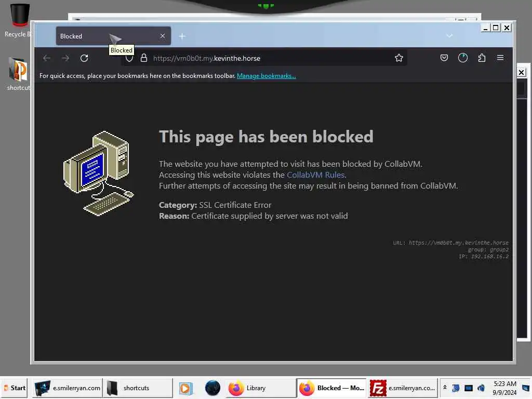Expand the list all tabs chevron

pyautogui.click(x=449, y=36)
